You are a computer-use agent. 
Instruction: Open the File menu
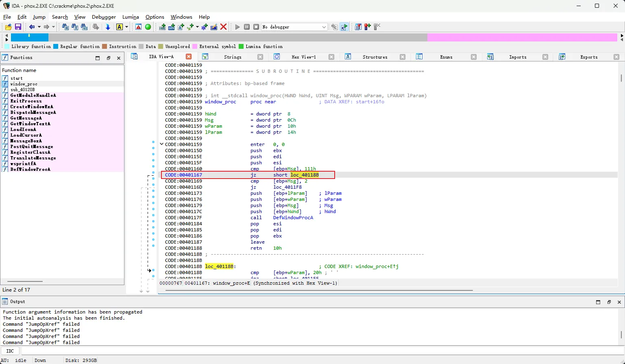click(x=7, y=17)
